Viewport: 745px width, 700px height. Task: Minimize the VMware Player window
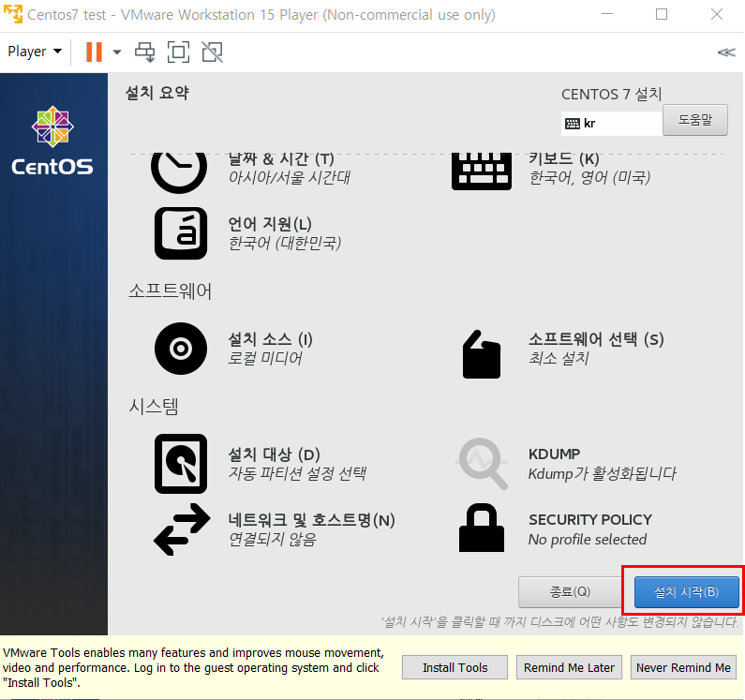click(607, 14)
